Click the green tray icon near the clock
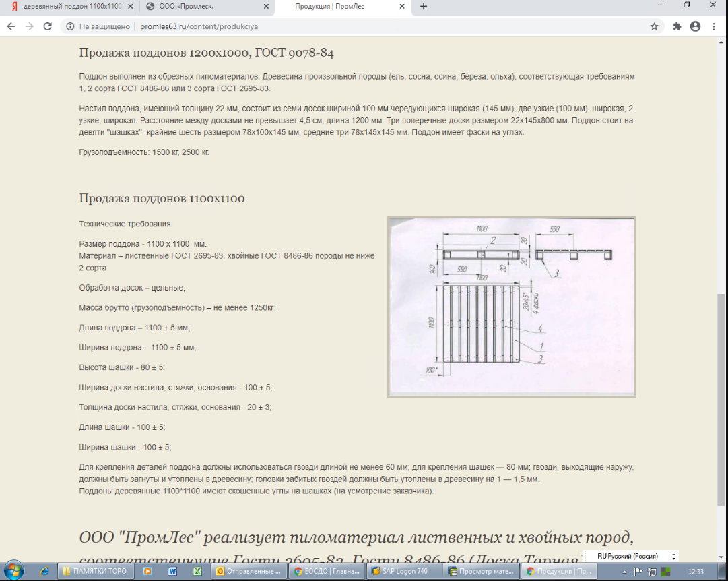728x581 pixels. (666, 572)
